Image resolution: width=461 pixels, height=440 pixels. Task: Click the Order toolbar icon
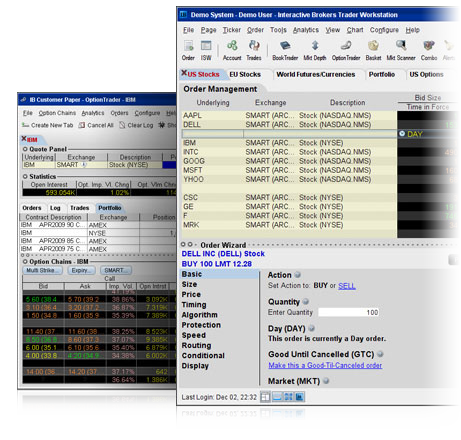pos(188,46)
